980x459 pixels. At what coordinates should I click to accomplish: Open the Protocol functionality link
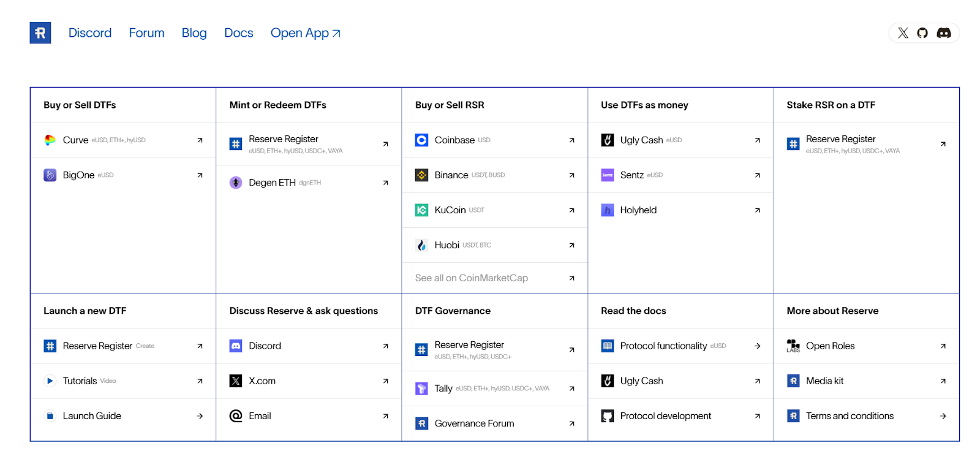point(680,346)
